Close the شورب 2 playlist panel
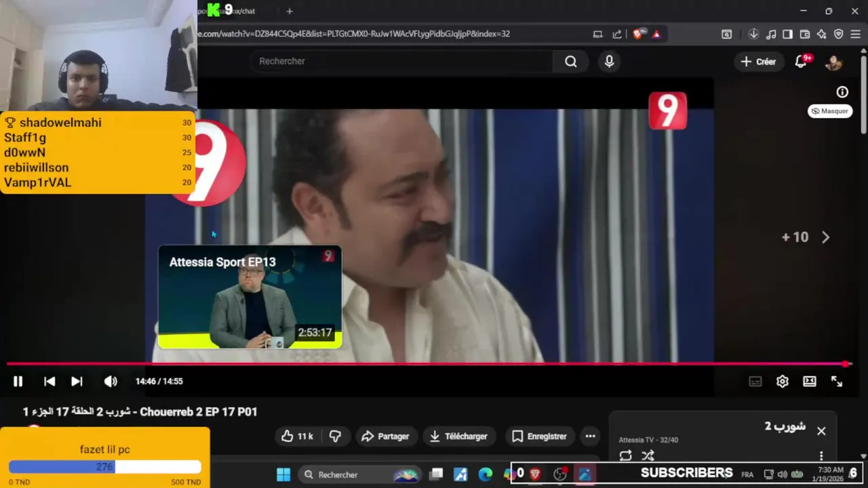Image resolution: width=868 pixels, height=488 pixels. pos(821,431)
